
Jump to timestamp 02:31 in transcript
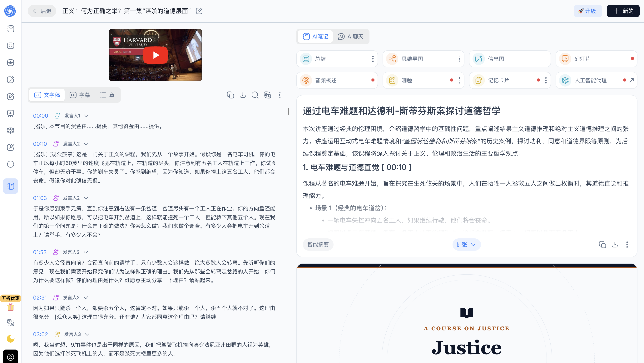(40, 298)
